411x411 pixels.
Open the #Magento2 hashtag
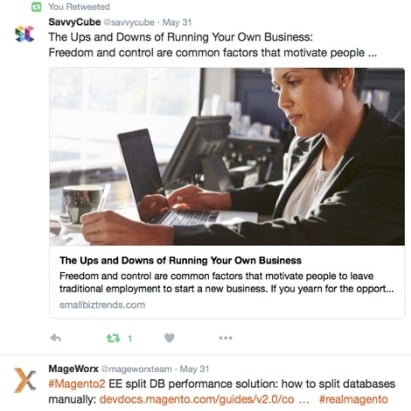pyautogui.click(x=77, y=384)
